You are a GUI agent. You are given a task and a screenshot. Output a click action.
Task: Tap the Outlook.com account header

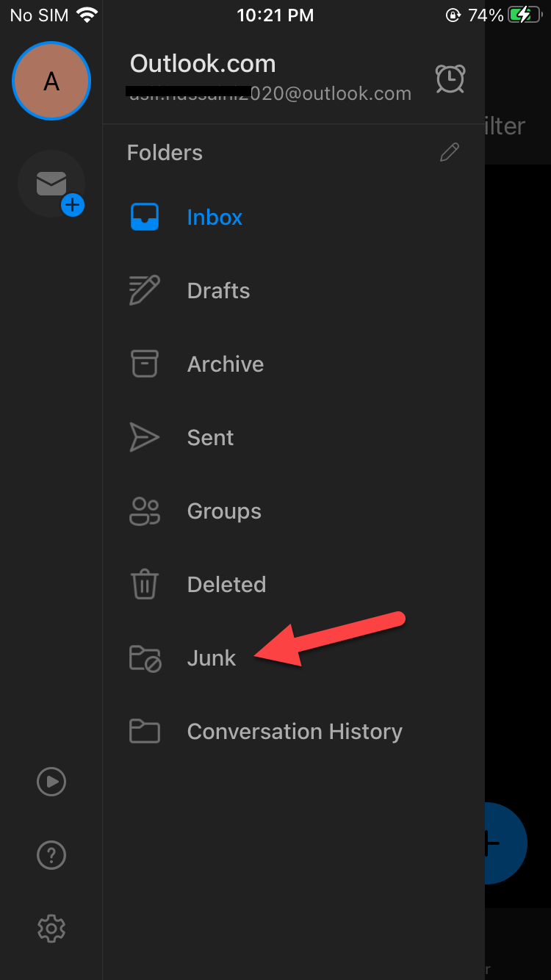(x=203, y=65)
